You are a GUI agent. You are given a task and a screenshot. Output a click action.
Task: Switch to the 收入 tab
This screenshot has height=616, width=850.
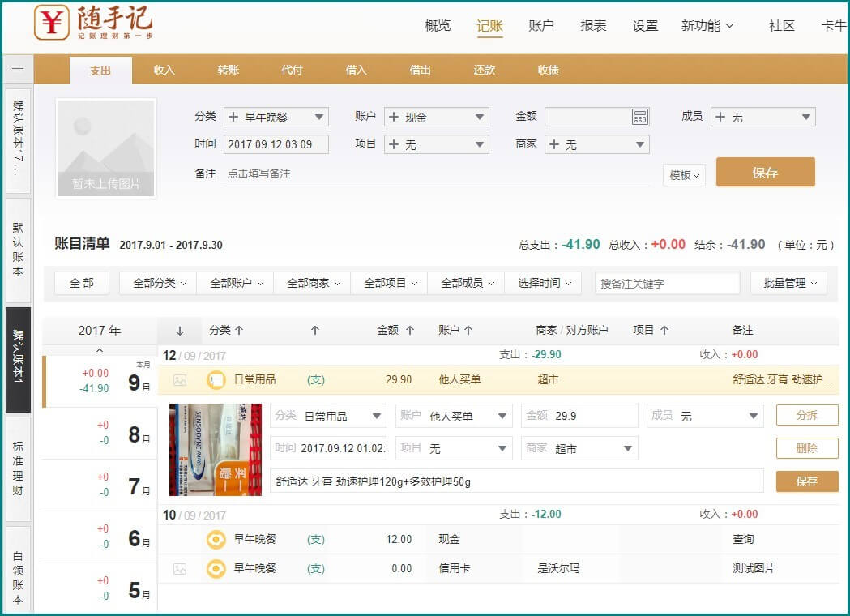pos(164,70)
